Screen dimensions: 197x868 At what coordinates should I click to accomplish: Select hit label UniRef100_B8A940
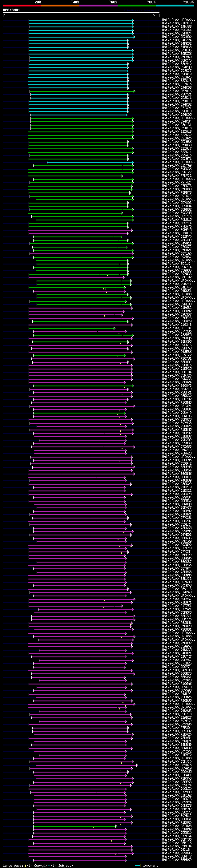[177, 64]
